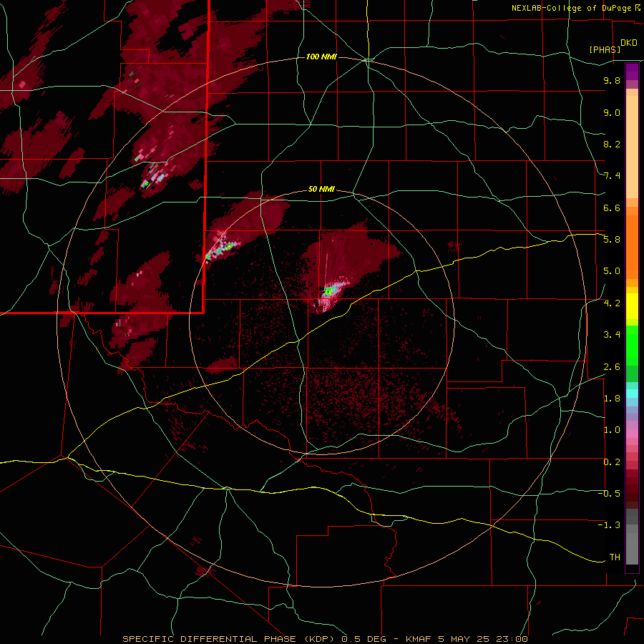Click the 1.8 scale value label

(x=612, y=399)
